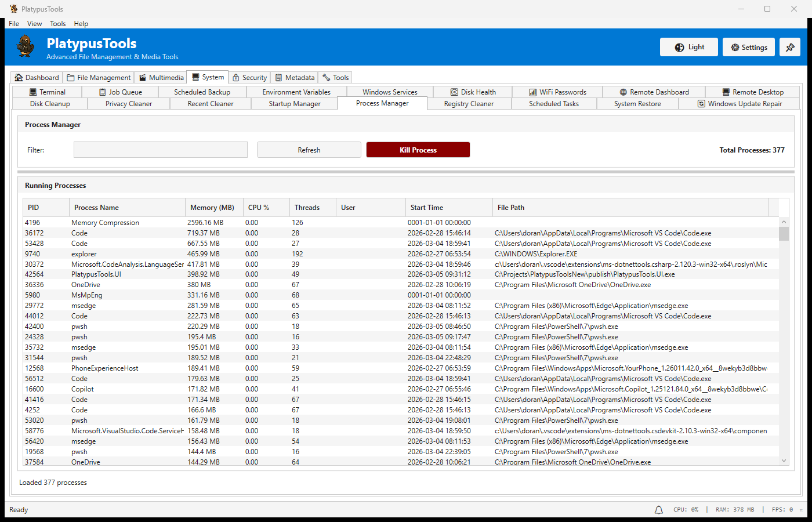Click the PlatypusTools platypus logo
812x522 pixels.
[26, 46]
